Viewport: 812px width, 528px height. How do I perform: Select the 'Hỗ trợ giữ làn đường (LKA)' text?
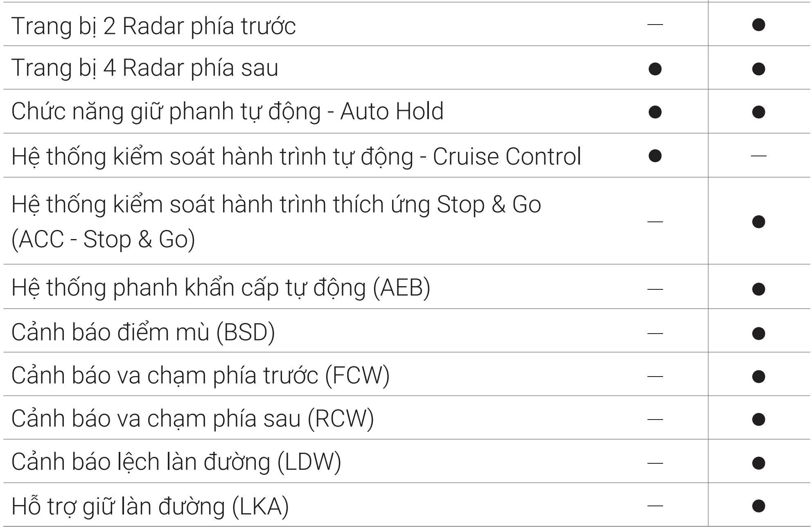[x=150, y=506]
